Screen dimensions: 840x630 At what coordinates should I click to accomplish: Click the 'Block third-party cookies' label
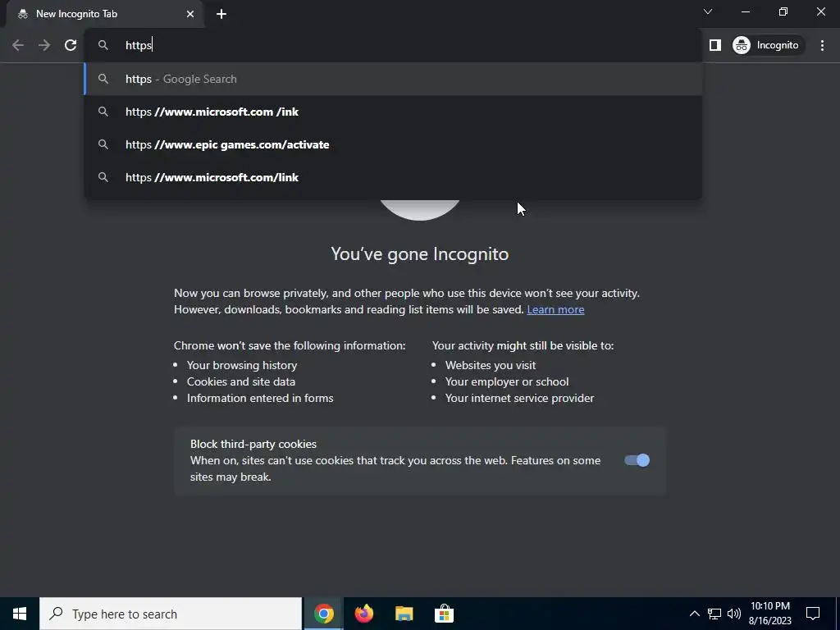click(253, 444)
